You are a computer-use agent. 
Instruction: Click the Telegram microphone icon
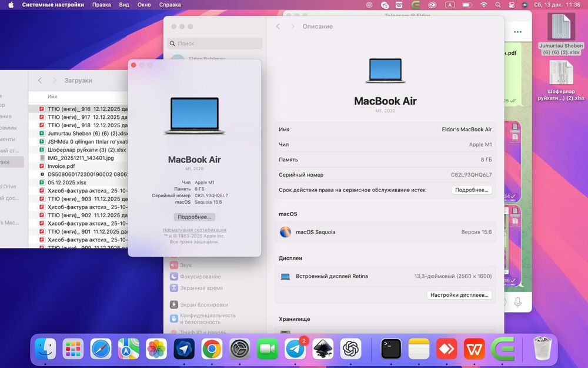(518, 302)
